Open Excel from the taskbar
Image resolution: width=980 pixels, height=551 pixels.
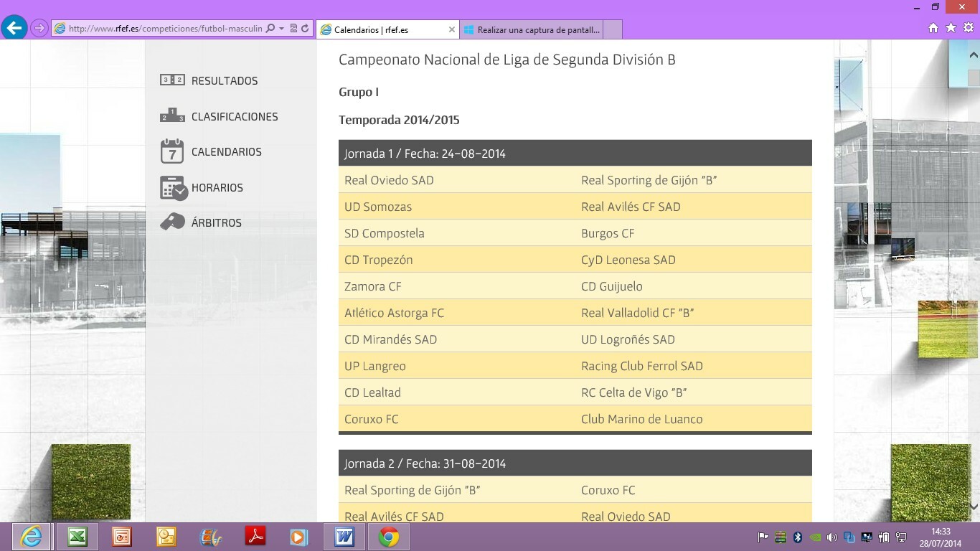click(x=77, y=537)
